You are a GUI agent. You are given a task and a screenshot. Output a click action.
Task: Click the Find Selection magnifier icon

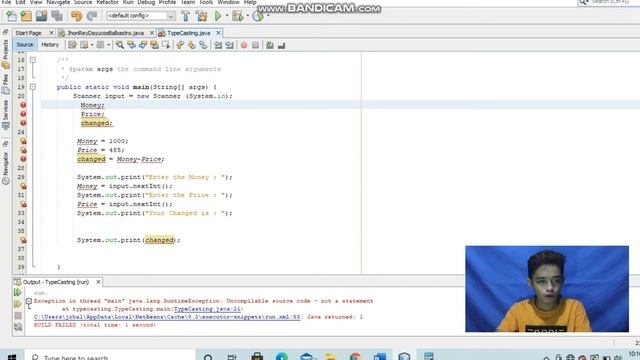(120, 45)
